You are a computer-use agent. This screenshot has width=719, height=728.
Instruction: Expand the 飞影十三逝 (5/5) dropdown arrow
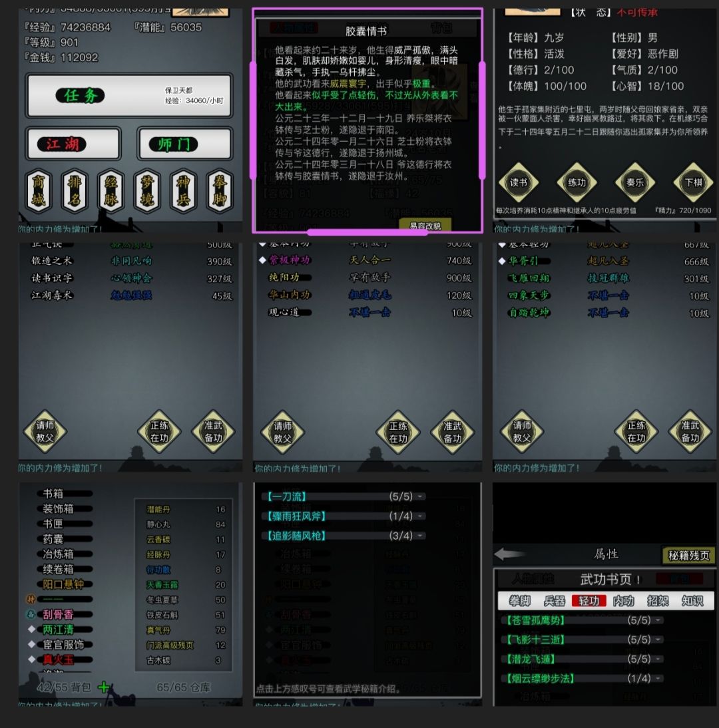tap(658, 639)
